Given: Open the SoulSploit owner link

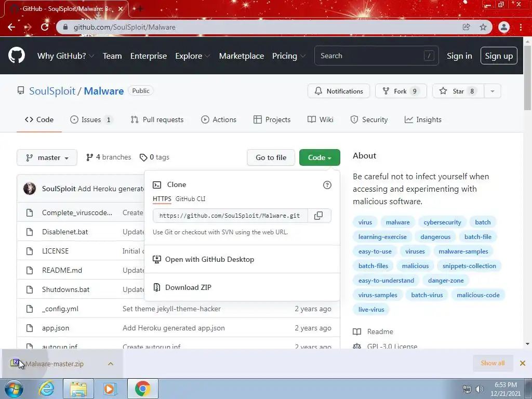Looking at the screenshot, I should click(x=52, y=91).
